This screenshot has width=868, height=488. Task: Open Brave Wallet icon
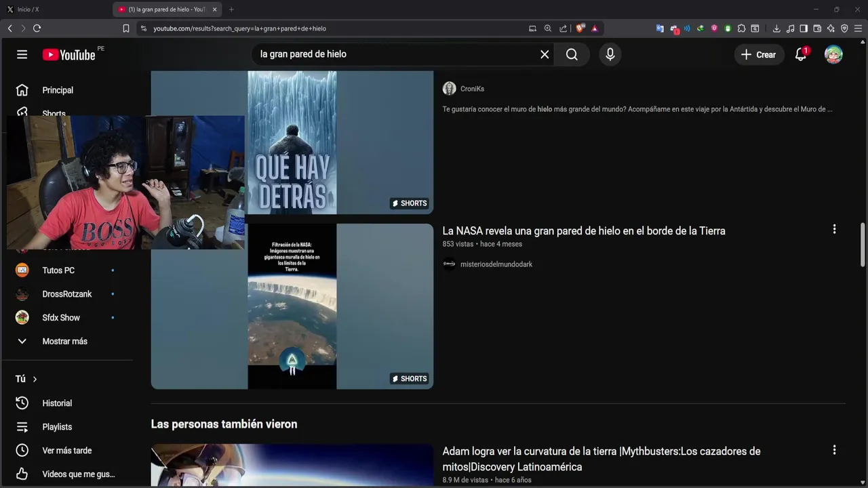pos(817,28)
